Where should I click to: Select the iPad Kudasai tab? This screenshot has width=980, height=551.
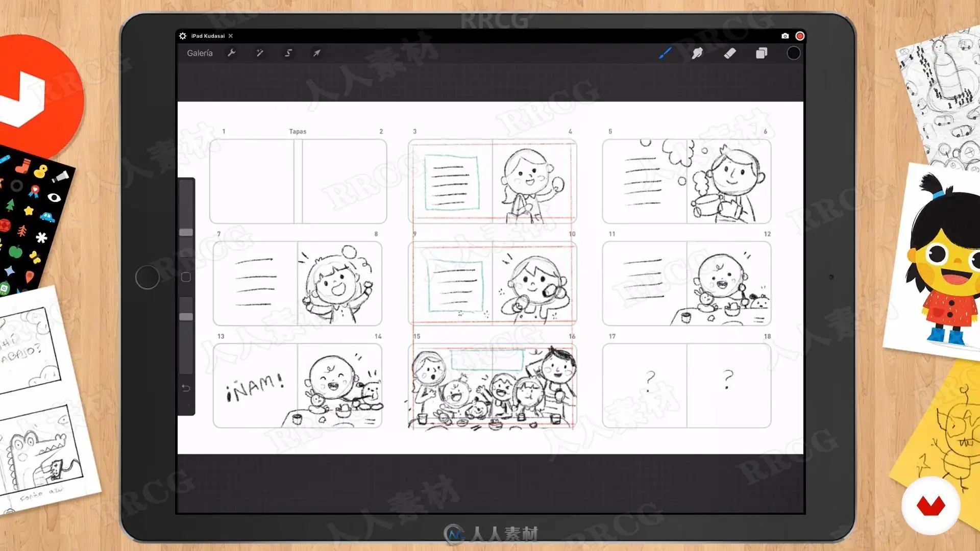click(208, 36)
